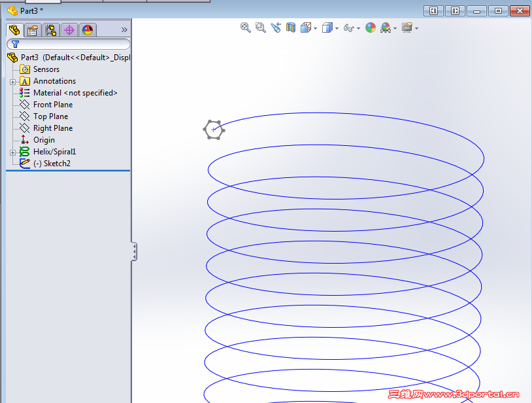Select the Annotations folder icon
The width and height of the screenshot is (532, 403).
tap(24, 81)
